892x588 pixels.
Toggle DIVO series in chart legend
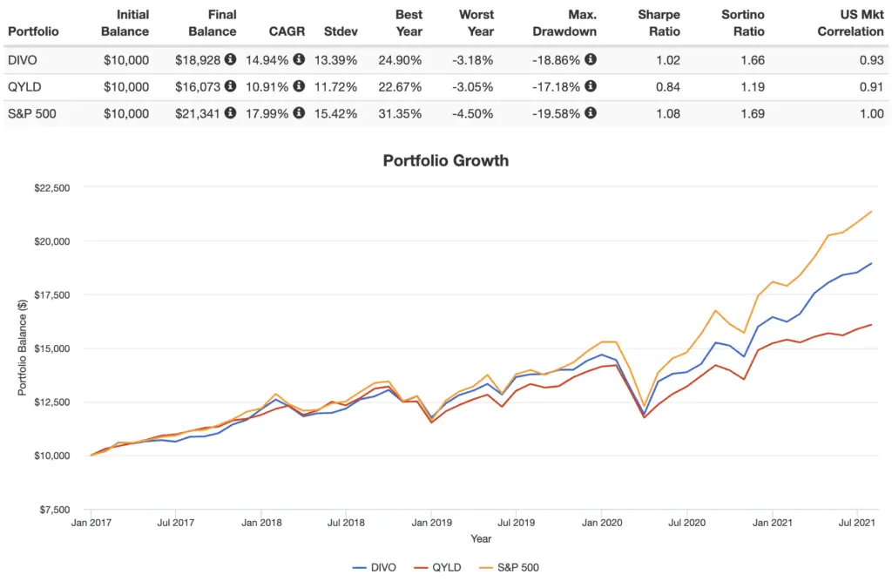click(374, 567)
